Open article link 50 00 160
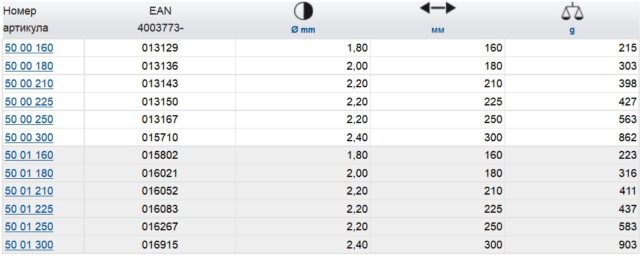The width and height of the screenshot is (644, 257). tap(29, 48)
